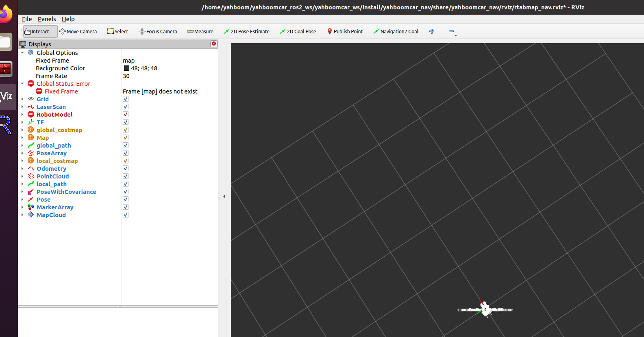Disable the LaserScan checkbox
The height and width of the screenshot is (337, 644).
pos(126,107)
